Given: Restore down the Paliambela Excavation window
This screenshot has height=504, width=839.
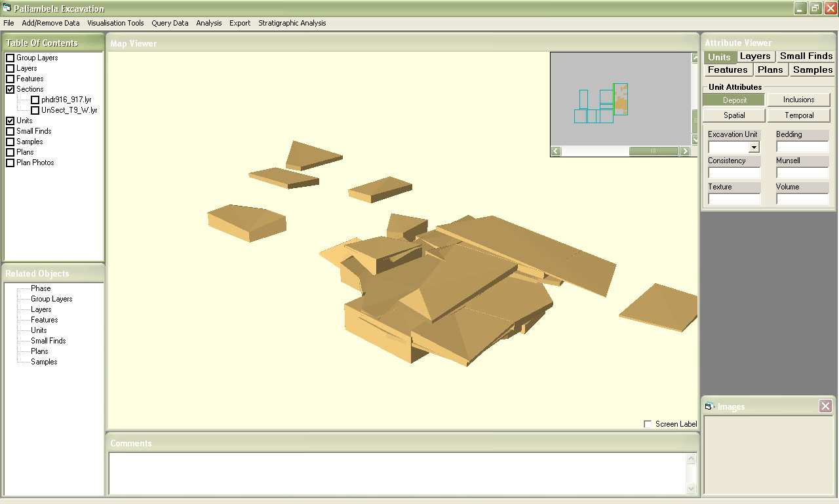Looking at the screenshot, I should click(815, 9).
